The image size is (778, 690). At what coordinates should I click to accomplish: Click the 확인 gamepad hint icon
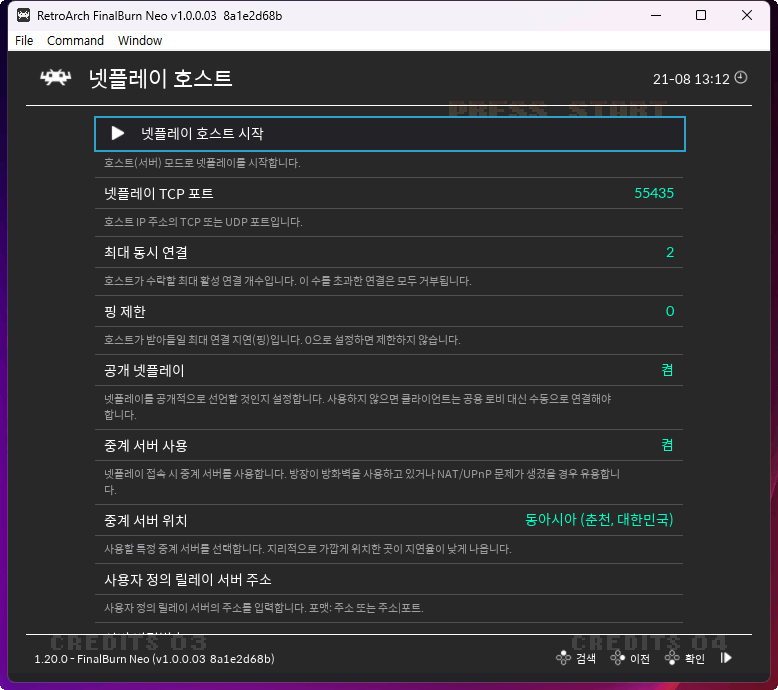[x=672, y=658]
